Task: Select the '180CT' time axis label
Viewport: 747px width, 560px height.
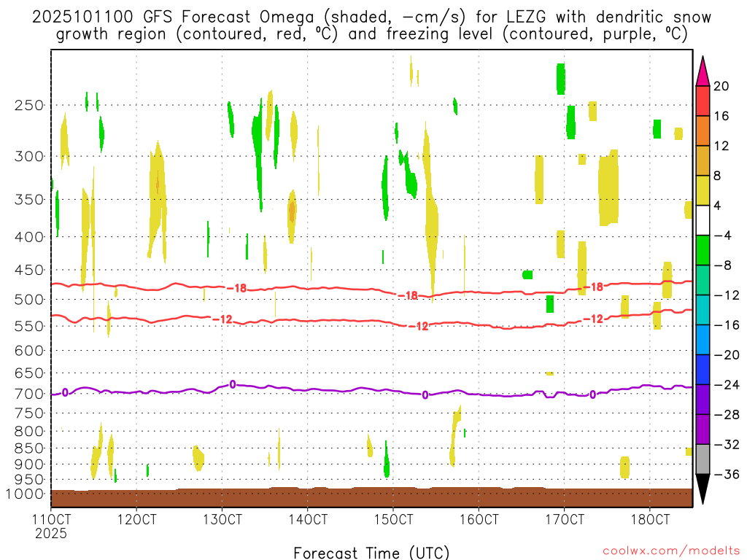Action: [x=650, y=519]
